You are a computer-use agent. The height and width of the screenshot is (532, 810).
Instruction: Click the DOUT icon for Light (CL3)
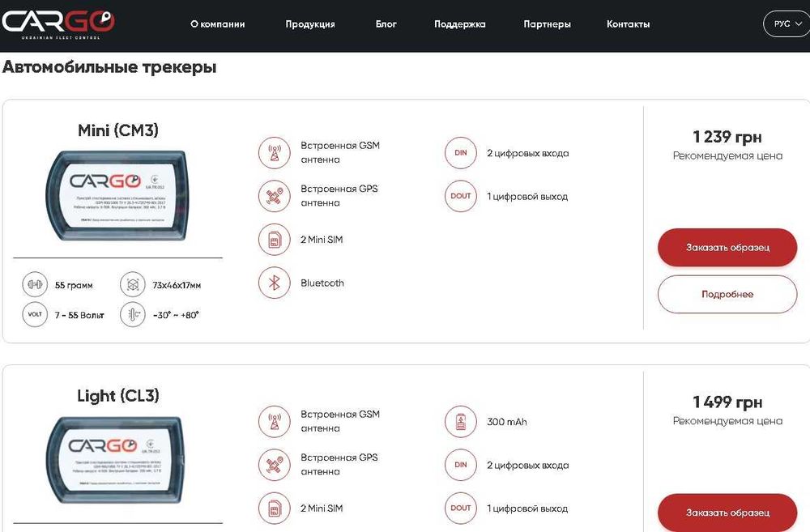pos(460,509)
